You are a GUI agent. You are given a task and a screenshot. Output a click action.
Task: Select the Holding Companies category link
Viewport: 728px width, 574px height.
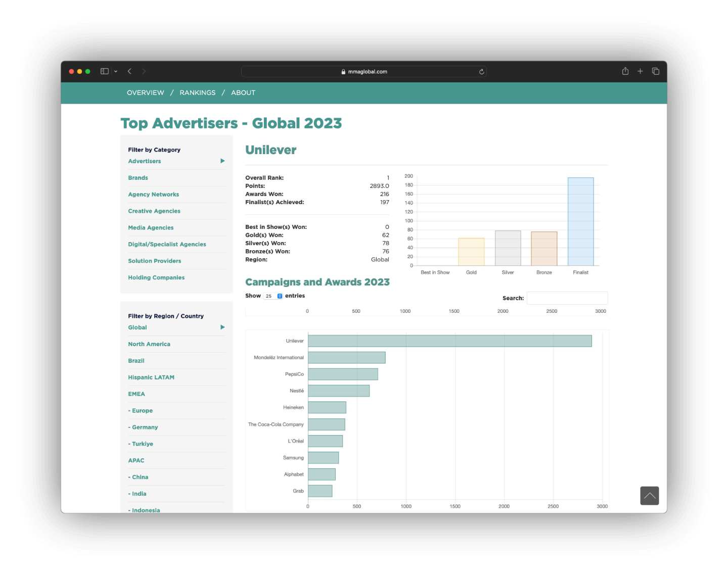coord(156,278)
